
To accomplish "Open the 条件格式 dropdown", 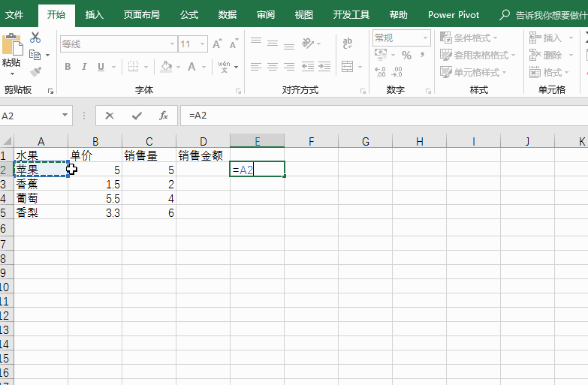I will [x=469, y=38].
